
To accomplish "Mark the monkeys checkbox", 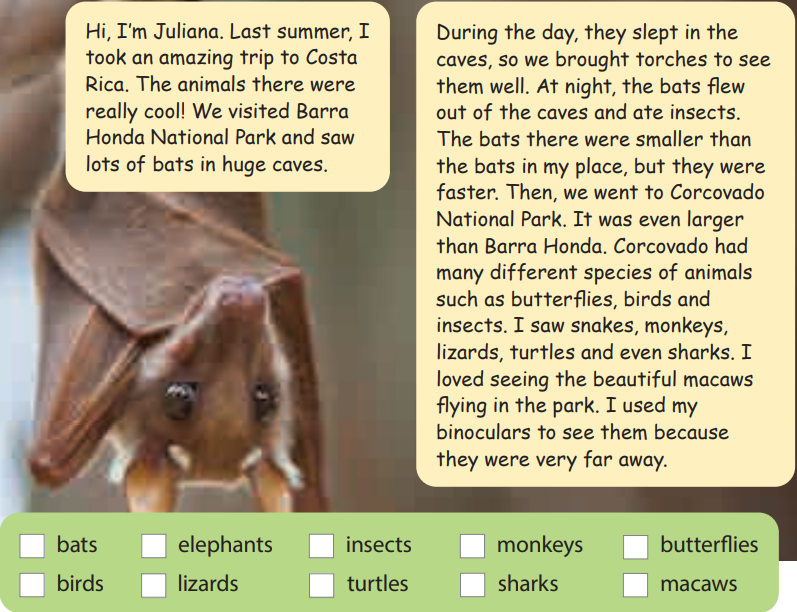I will (472, 546).
